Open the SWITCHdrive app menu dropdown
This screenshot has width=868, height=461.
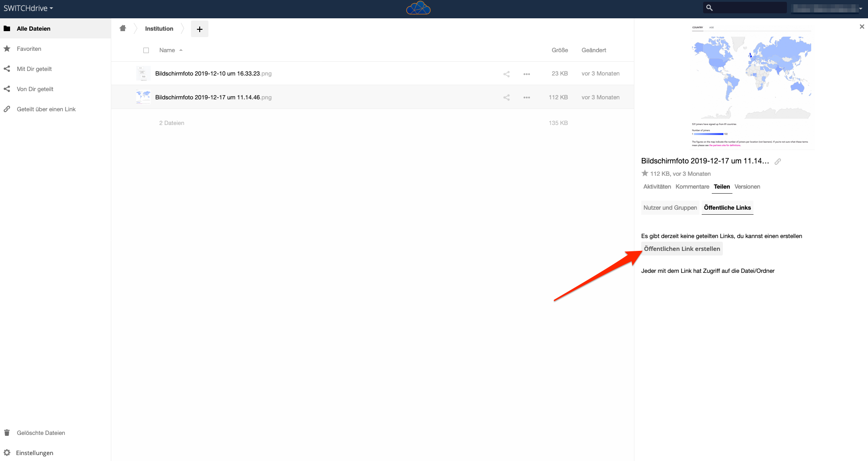28,9
